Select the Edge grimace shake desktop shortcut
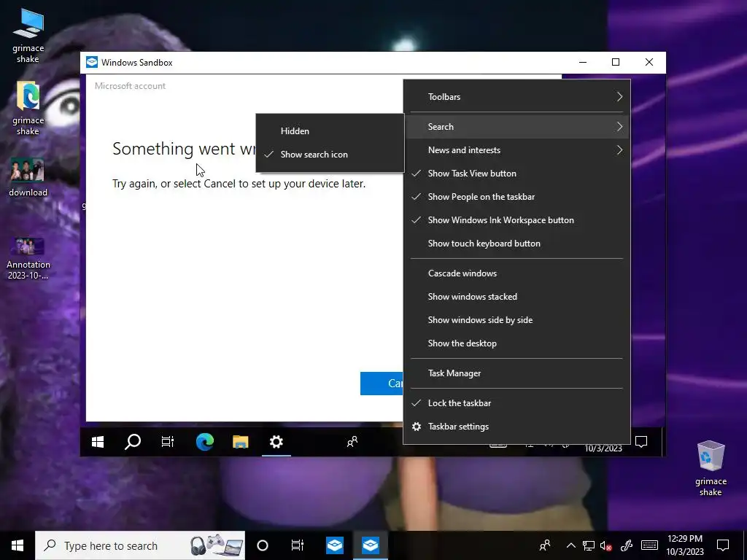The height and width of the screenshot is (560, 747). coord(28,108)
